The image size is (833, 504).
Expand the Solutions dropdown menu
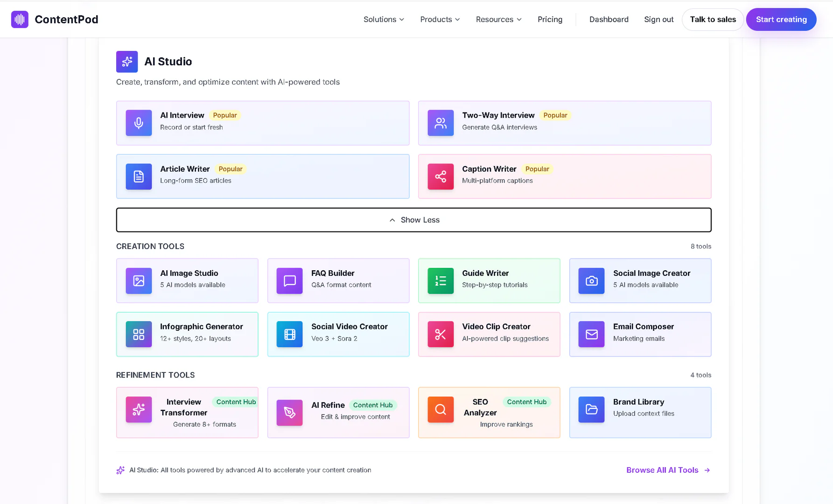(384, 20)
